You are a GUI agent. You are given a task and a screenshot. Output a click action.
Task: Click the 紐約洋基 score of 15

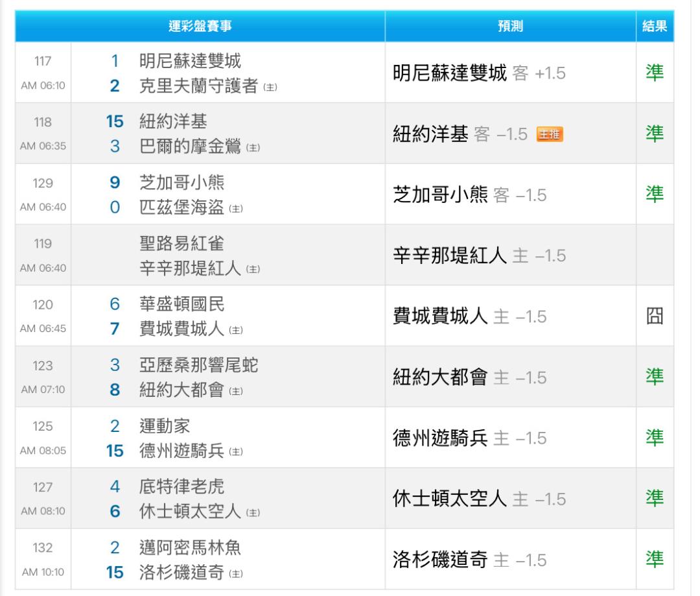pyautogui.click(x=115, y=121)
